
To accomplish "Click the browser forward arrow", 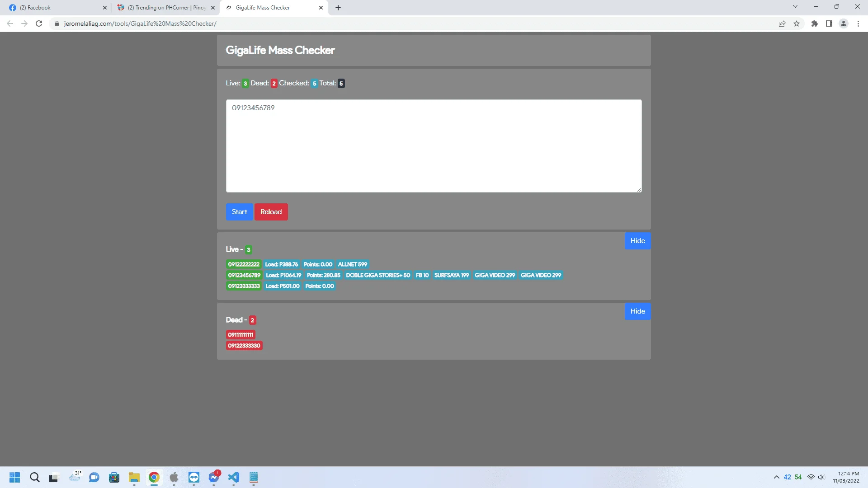I will point(24,23).
